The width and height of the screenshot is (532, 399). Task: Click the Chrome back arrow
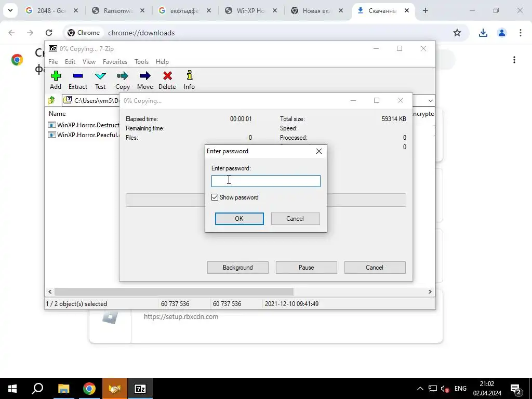tap(11, 33)
